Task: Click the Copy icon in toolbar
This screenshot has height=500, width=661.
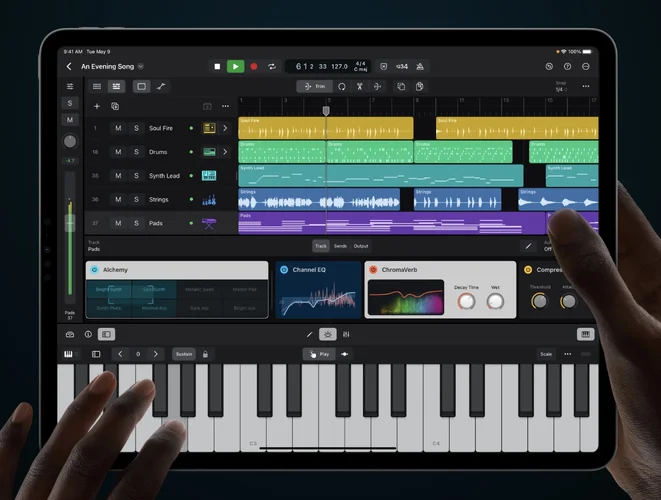Action: click(401, 86)
